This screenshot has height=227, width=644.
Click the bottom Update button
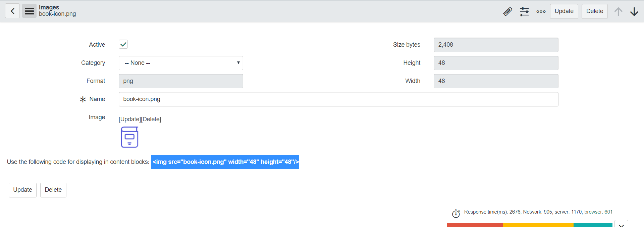(22, 190)
